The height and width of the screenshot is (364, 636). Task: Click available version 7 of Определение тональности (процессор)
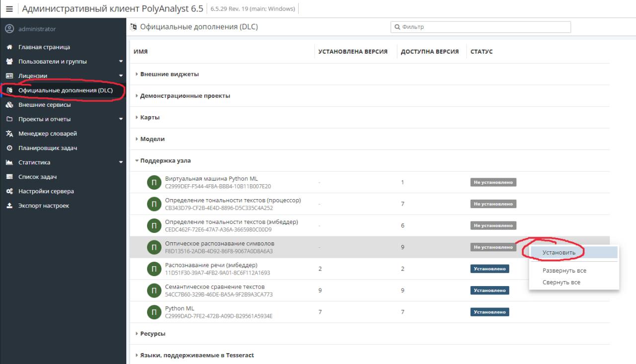tap(403, 204)
